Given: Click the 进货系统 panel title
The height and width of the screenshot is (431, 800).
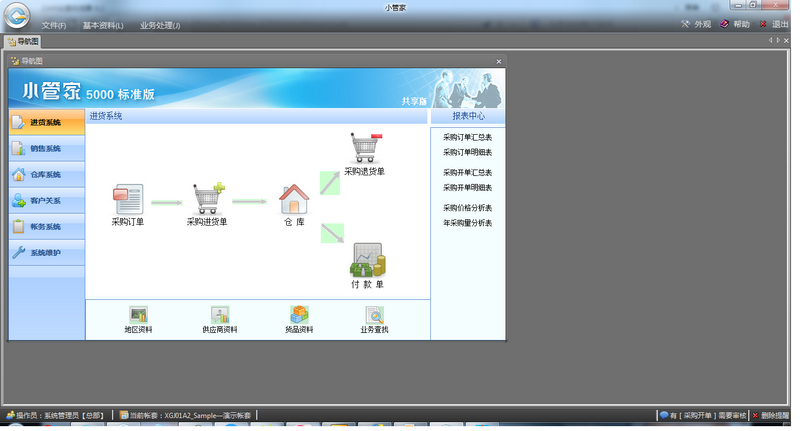Looking at the screenshot, I should pos(106,116).
